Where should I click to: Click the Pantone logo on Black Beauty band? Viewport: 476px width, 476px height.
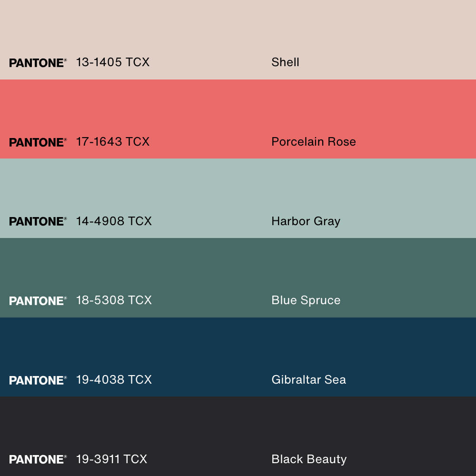[x=38, y=459]
